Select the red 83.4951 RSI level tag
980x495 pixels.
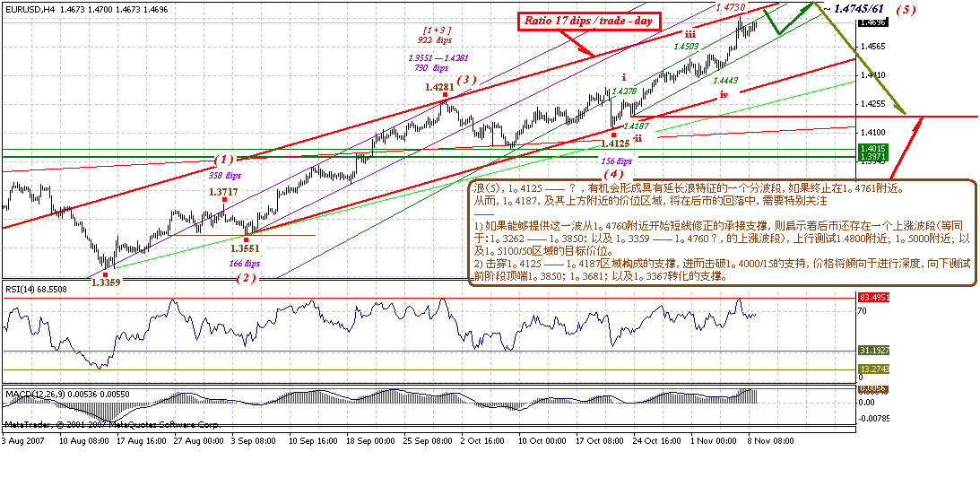873,298
